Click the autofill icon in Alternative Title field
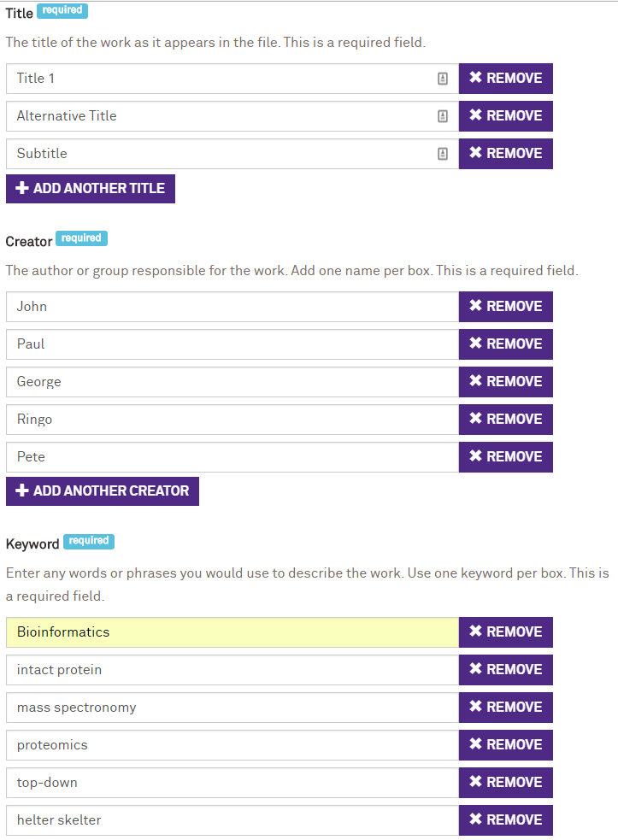The width and height of the screenshot is (618, 840). (443, 116)
